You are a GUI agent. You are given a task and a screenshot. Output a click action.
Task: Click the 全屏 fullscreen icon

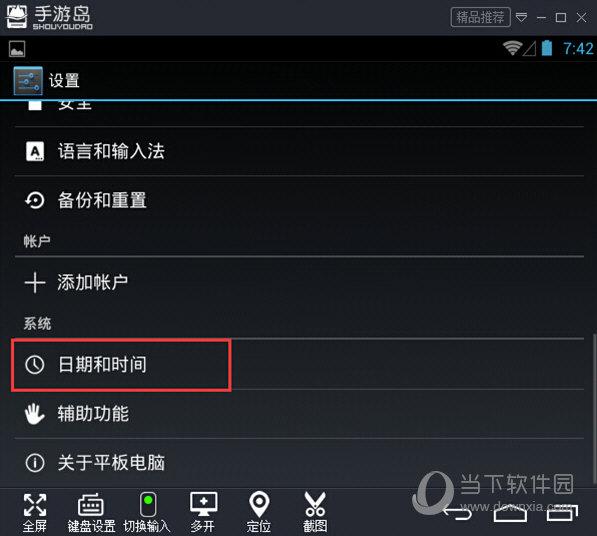point(35,512)
